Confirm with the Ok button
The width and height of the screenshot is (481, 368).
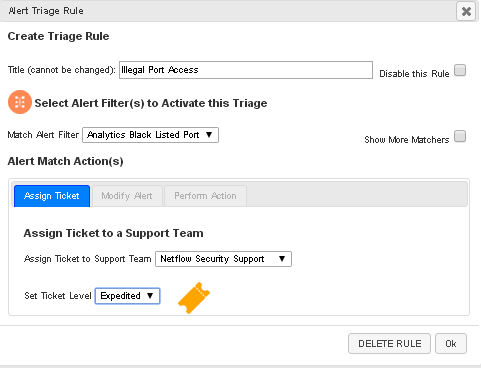pyautogui.click(x=451, y=344)
